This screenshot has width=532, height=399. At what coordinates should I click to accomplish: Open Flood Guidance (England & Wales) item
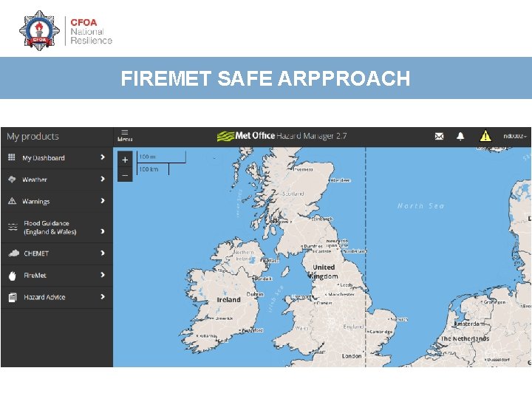pyautogui.click(x=57, y=228)
